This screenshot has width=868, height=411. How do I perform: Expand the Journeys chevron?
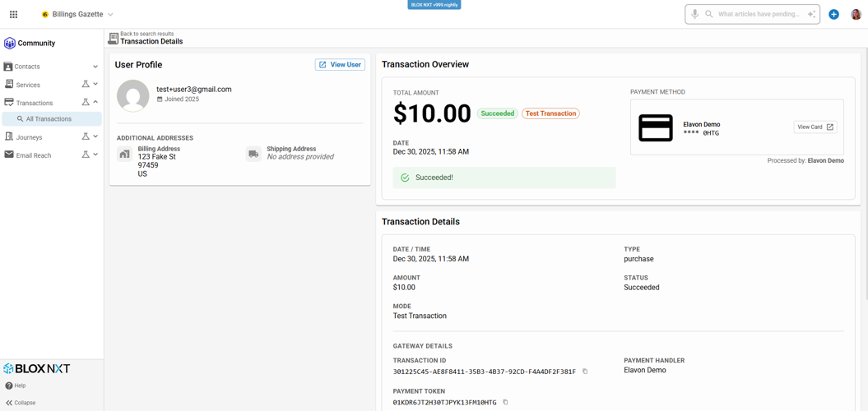(x=95, y=136)
